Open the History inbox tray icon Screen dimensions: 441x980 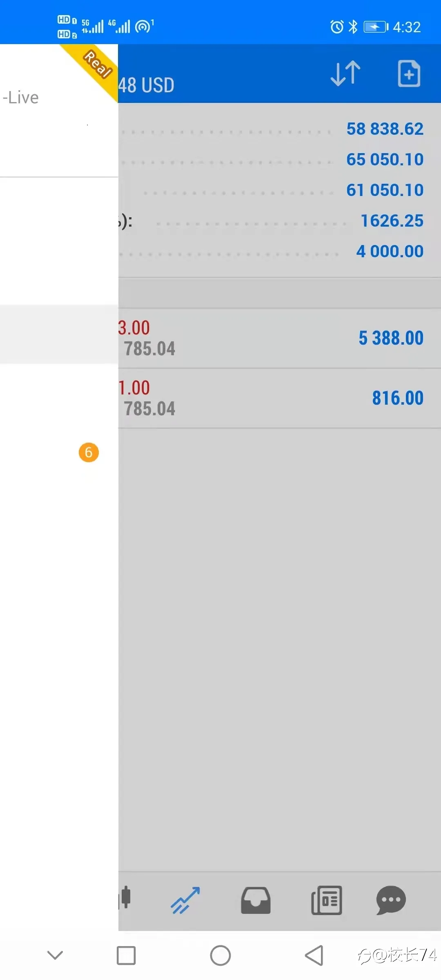pos(256,900)
